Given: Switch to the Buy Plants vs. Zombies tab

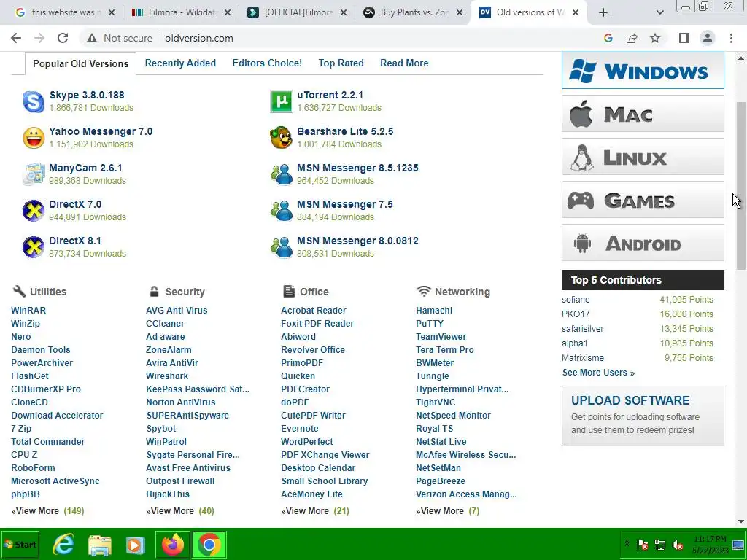Looking at the screenshot, I should (413, 12).
